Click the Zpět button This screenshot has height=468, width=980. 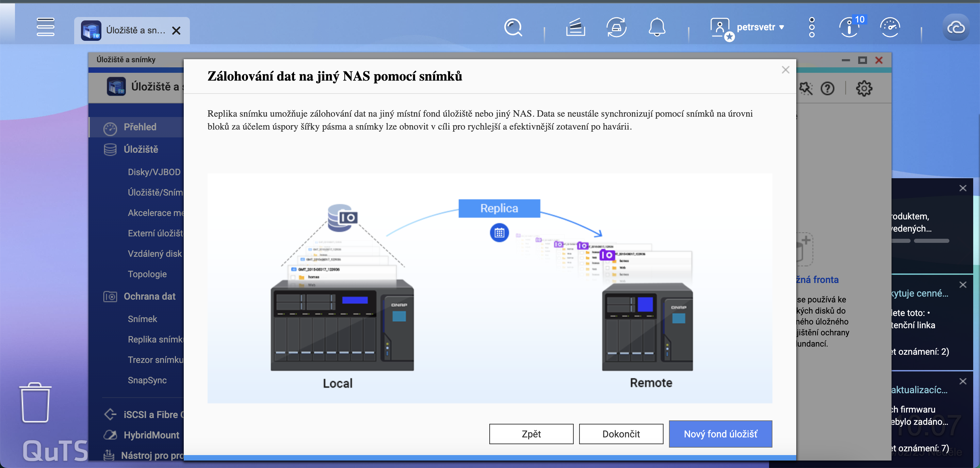(531, 434)
